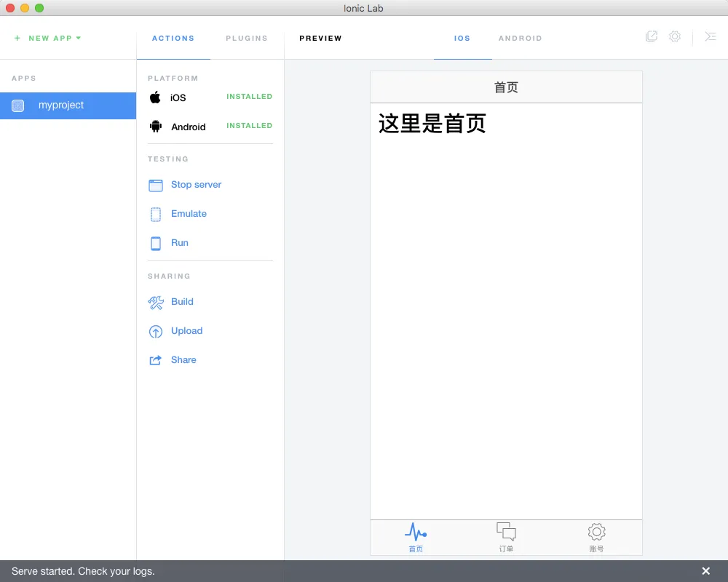This screenshot has height=582, width=728.
Task: Click the 这里是首页 heading text
Action: tap(432, 124)
